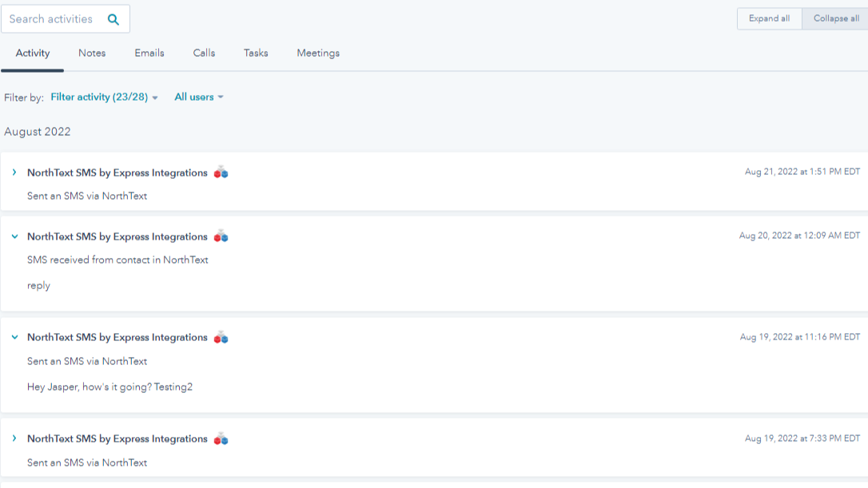Switch to the Notes tab

click(x=91, y=53)
